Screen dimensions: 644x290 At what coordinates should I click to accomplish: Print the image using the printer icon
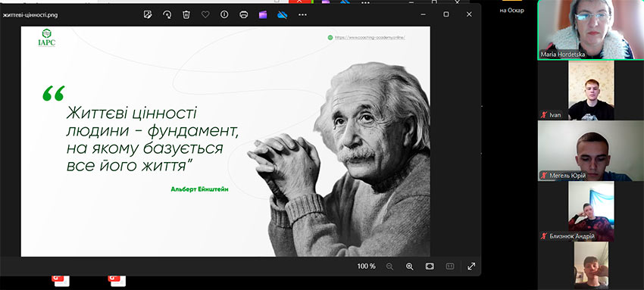coord(243,15)
